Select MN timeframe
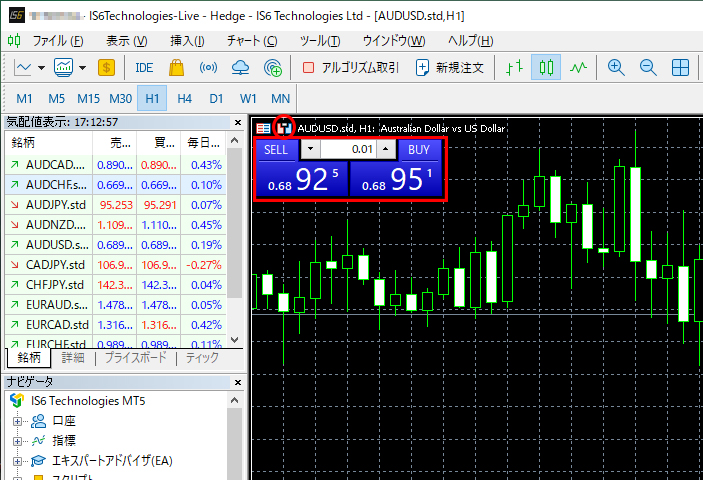Viewport: 703px width, 480px height. (280, 98)
